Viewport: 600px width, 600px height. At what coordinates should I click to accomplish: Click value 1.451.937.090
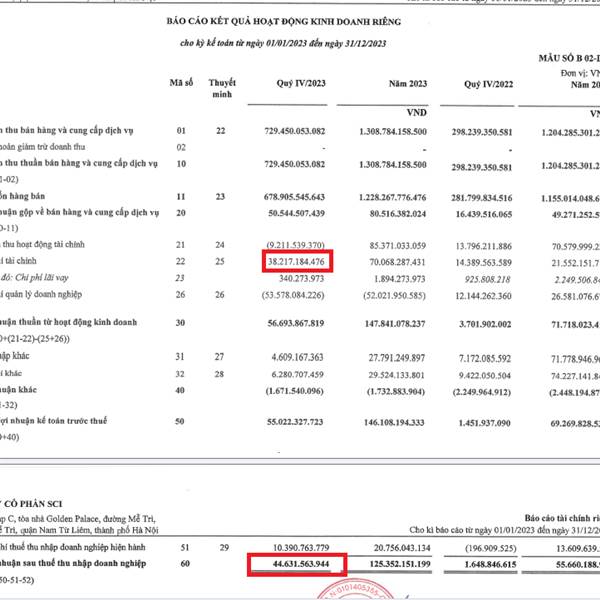click(484, 423)
